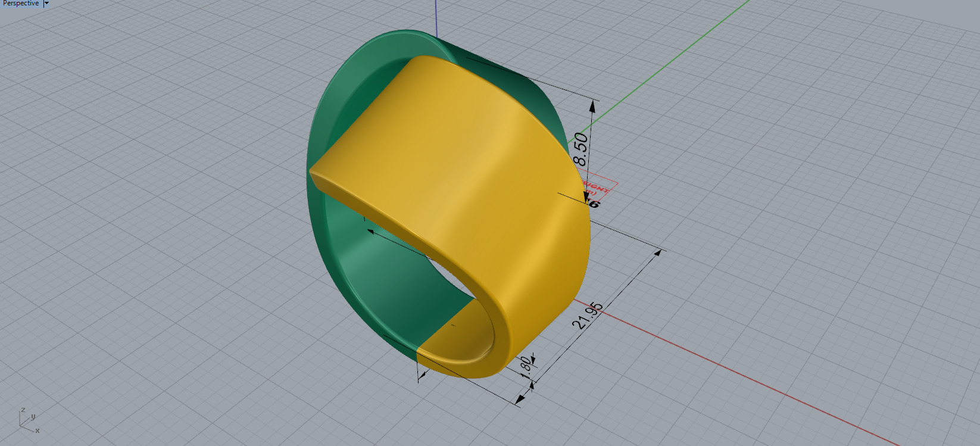
Task: Select the bold 6 text annotation
Action: pyautogui.click(x=594, y=204)
